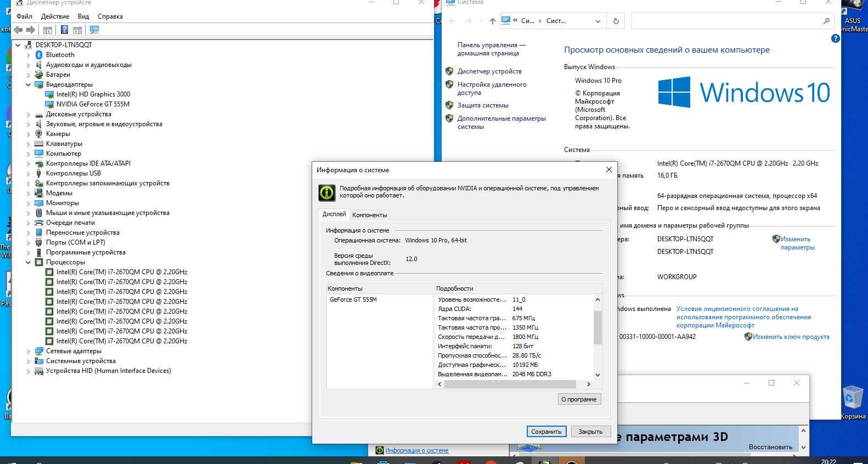Select Intel(R) HD Graphics 3000 tree item
This screenshot has height=464, width=868.
(x=93, y=94)
